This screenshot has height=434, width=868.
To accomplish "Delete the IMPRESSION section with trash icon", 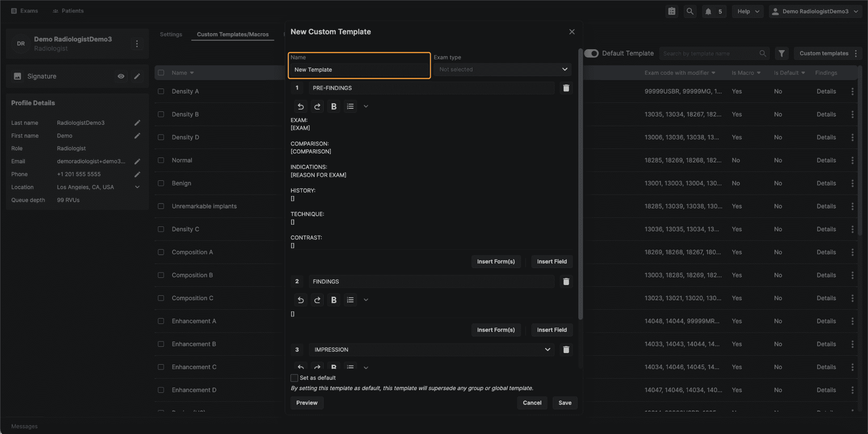I will pos(566,349).
